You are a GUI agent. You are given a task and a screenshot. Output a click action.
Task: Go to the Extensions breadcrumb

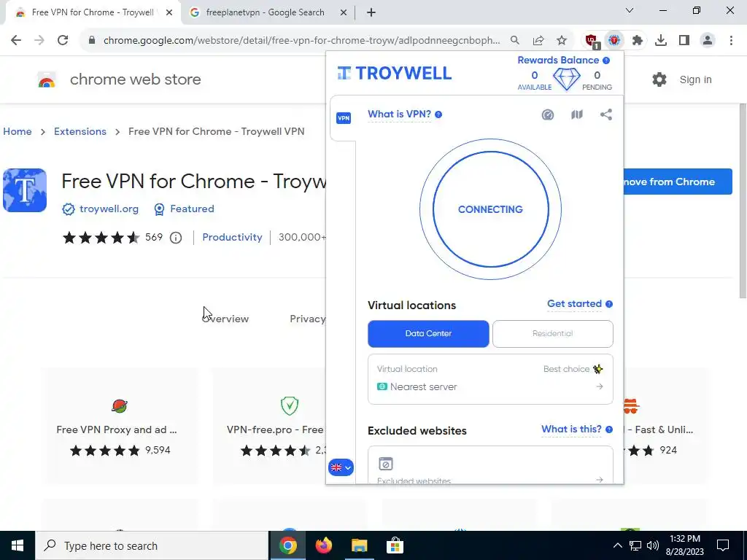pos(80,131)
